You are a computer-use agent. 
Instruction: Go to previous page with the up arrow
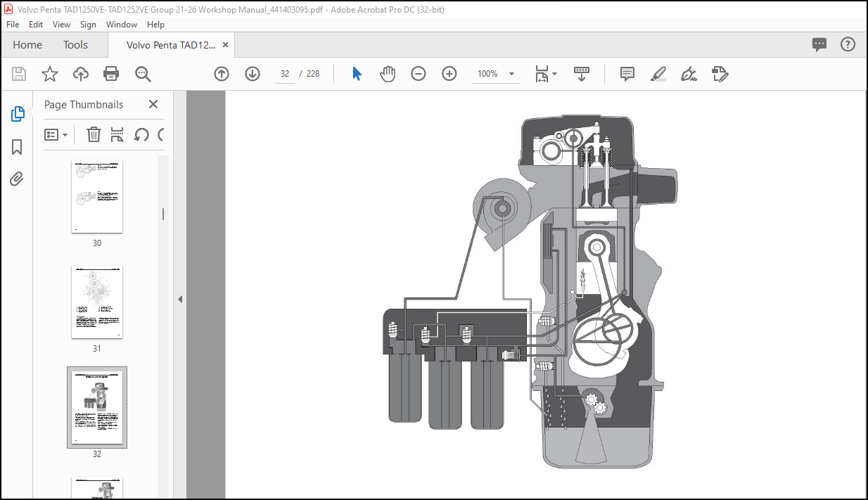[222, 74]
